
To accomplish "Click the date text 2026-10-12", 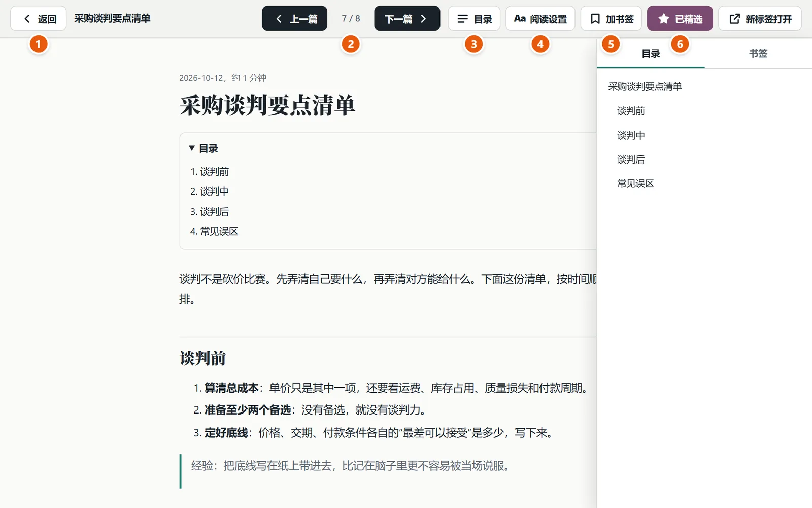I will point(201,78).
